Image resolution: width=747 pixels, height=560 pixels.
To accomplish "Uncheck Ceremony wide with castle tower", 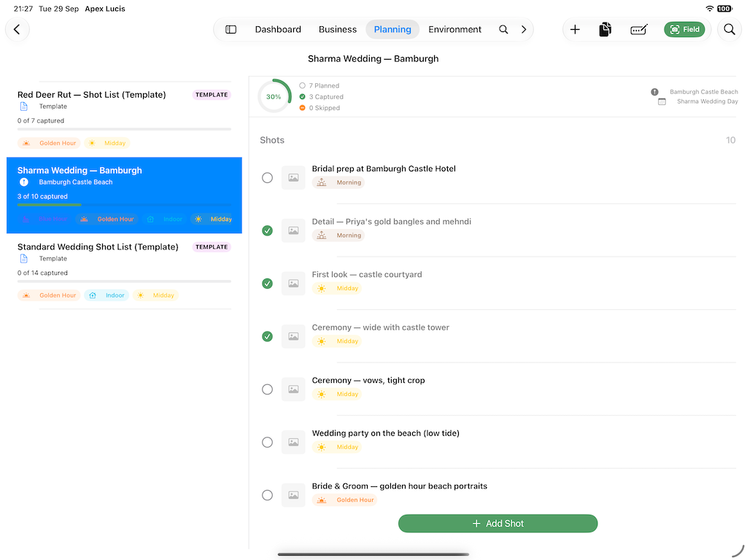I will pyautogui.click(x=267, y=336).
